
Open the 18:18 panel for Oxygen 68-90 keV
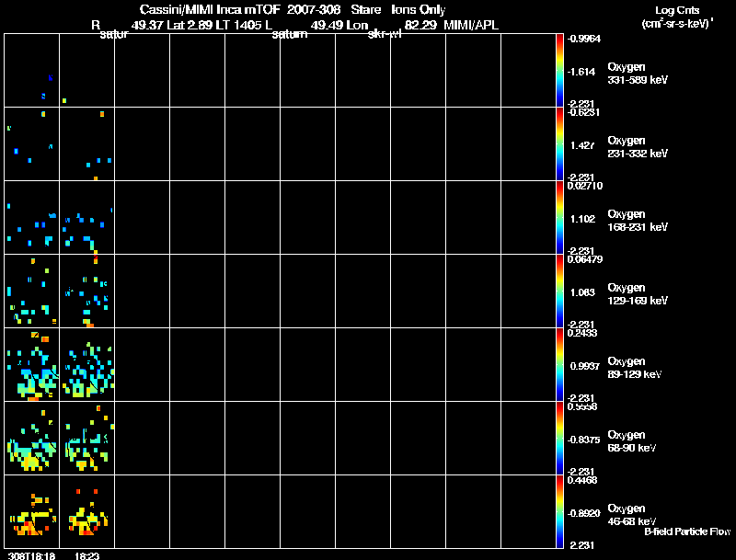tap(32, 439)
